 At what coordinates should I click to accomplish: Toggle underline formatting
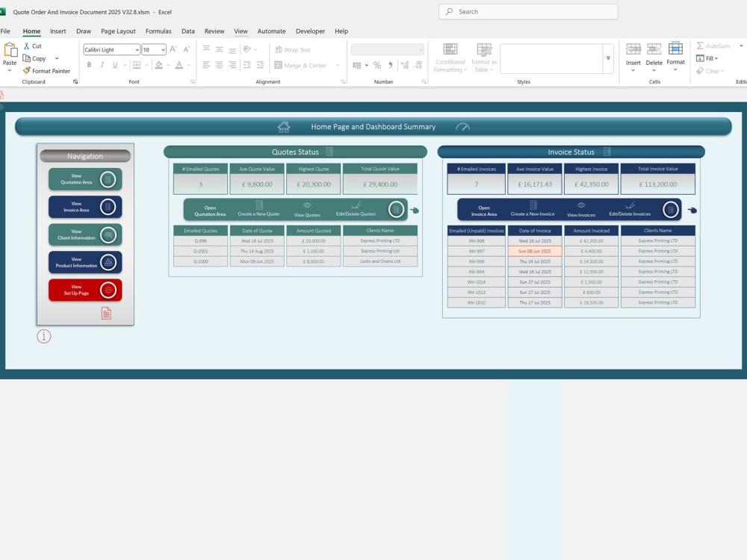115,65
